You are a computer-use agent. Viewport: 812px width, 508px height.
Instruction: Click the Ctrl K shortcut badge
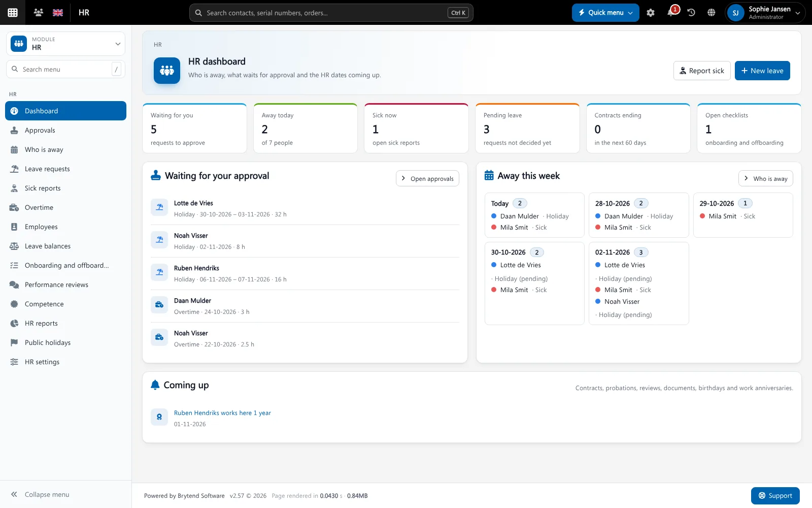coord(458,13)
